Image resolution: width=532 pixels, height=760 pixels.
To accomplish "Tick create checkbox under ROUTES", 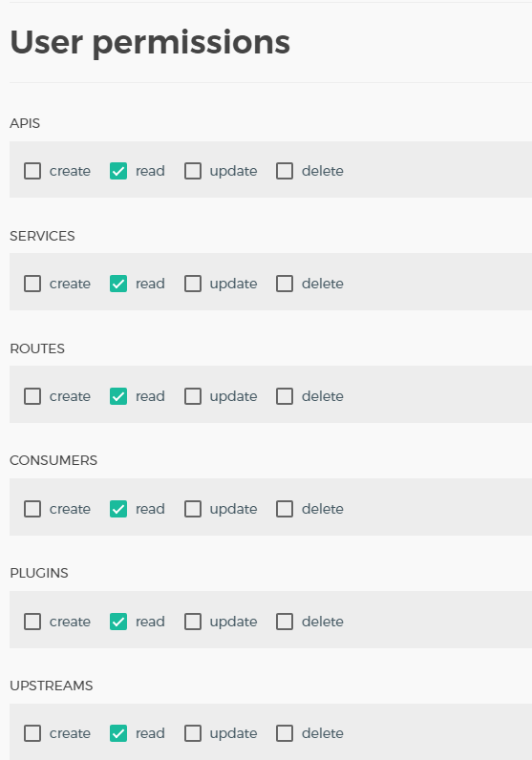I will click(x=32, y=396).
